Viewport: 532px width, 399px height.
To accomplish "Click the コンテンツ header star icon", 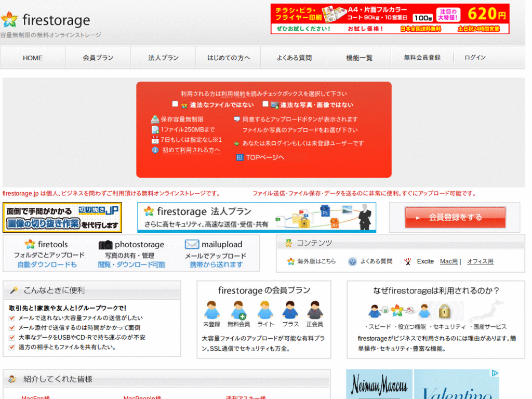I will [288, 243].
